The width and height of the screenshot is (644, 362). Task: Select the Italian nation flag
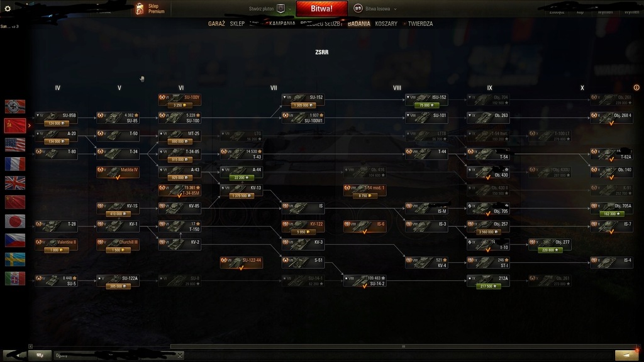(15, 278)
